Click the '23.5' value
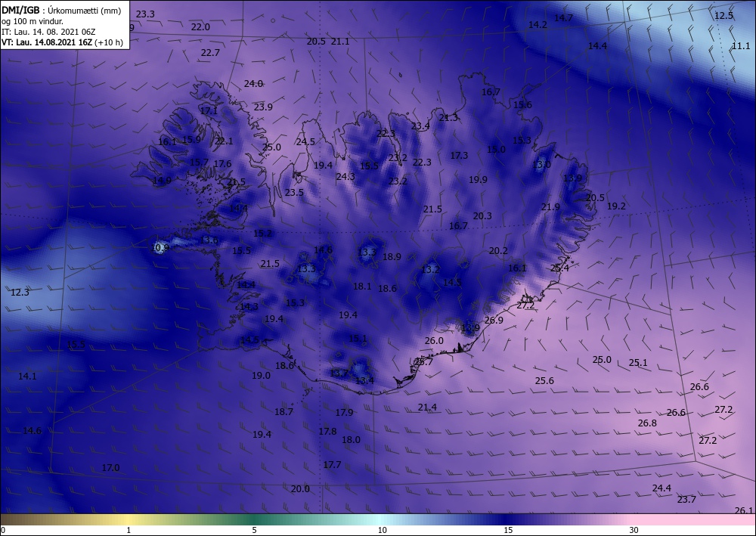Screen dimensions: 756x536 294,192
